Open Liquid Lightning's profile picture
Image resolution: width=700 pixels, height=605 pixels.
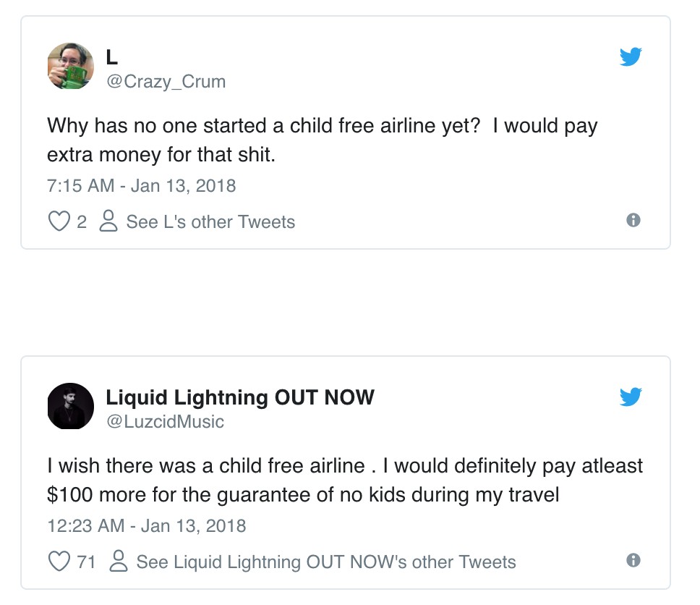(70, 407)
